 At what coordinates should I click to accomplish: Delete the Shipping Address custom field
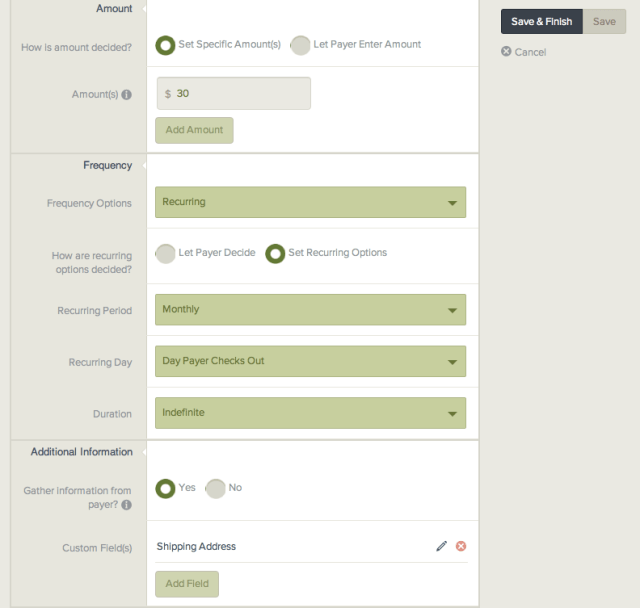point(461,546)
